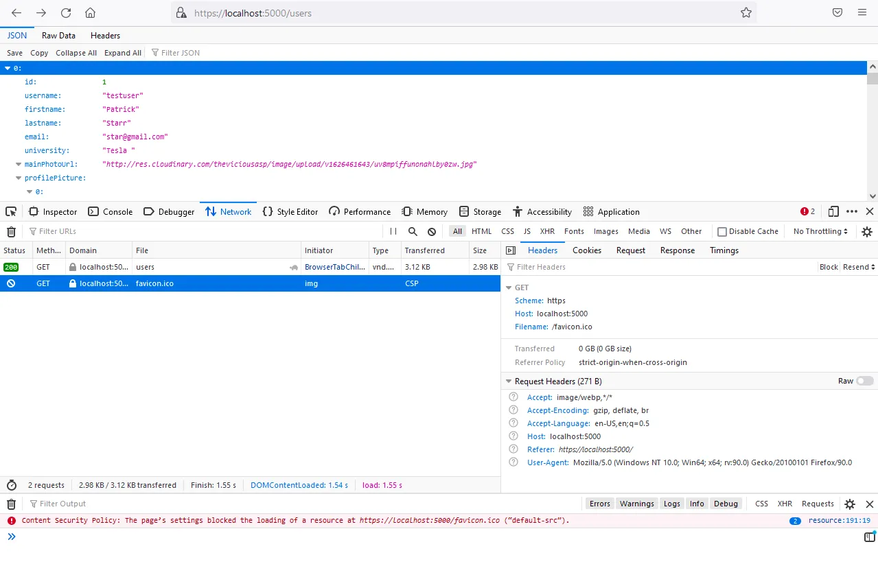This screenshot has height=588, width=878.
Task: Toggle the CSS filter in the console
Action: (761, 504)
